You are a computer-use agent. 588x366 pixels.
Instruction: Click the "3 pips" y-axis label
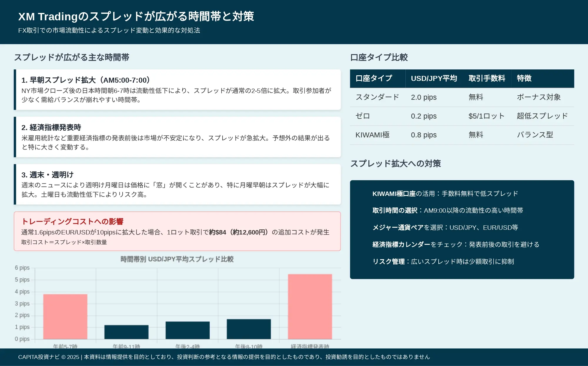pyautogui.click(x=22, y=304)
